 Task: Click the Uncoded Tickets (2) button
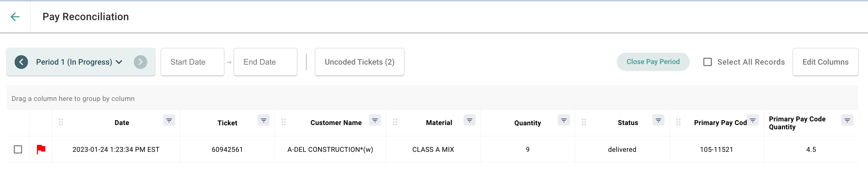click(359, 62)
